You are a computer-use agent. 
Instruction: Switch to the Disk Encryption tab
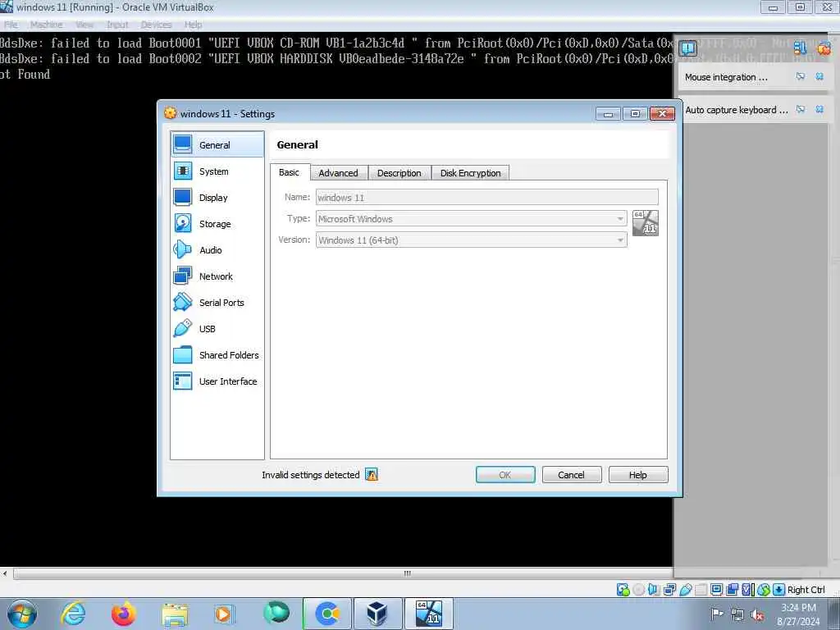pyautogui.click(x=470, y=173)
